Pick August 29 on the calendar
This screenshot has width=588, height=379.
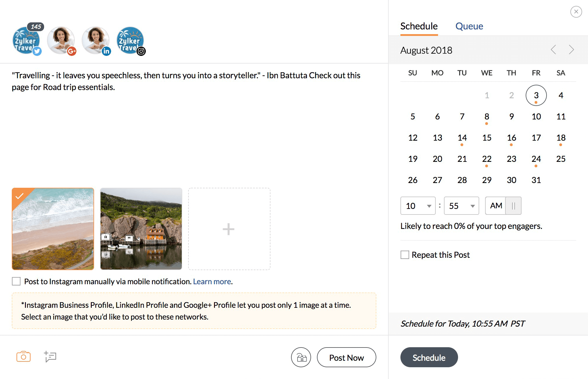pos(487,180)
